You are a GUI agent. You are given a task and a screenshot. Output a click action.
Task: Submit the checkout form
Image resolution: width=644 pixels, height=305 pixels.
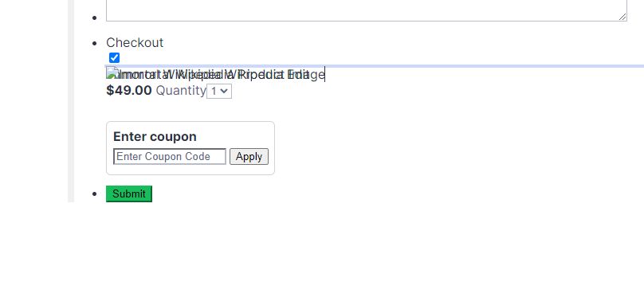click(x=129, y=194)
